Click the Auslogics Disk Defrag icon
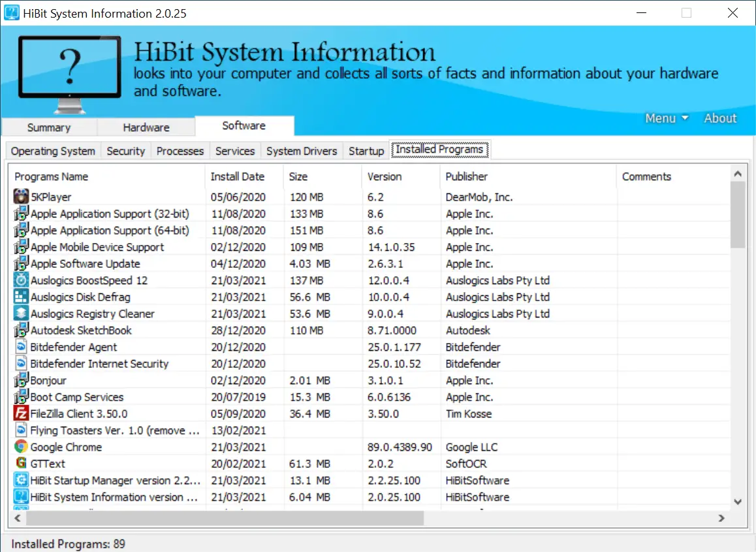 point(21,297)
